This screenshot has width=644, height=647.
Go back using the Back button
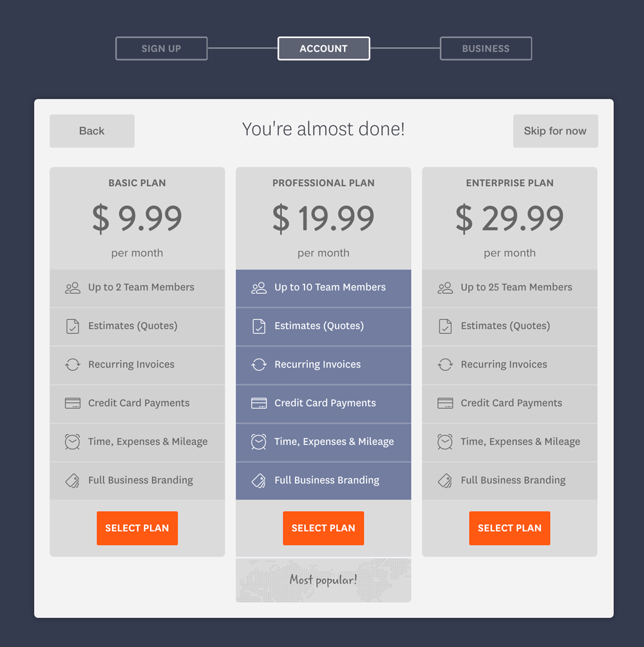coord(92,131)
